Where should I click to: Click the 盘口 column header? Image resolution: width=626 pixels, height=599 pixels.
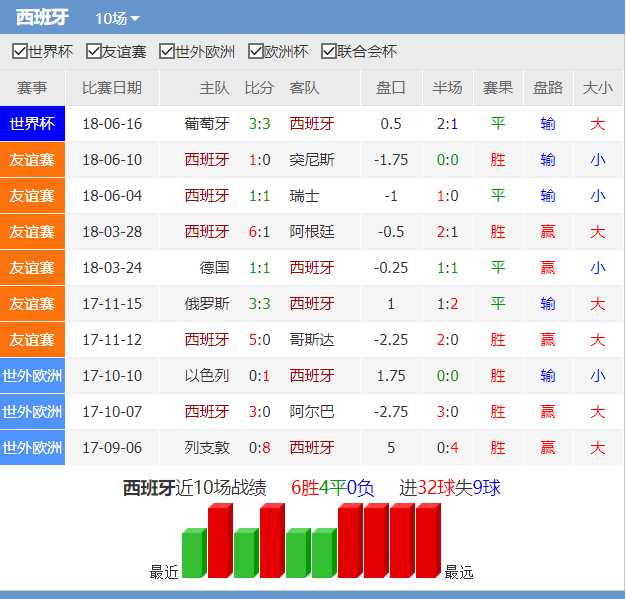pyautogui.click(x=391, y=88)
